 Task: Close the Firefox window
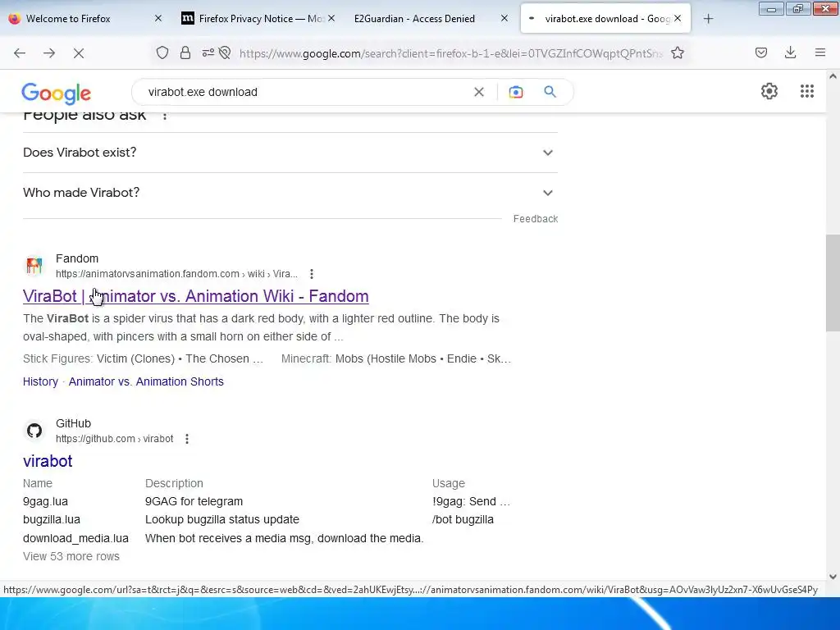pos(825,9)
